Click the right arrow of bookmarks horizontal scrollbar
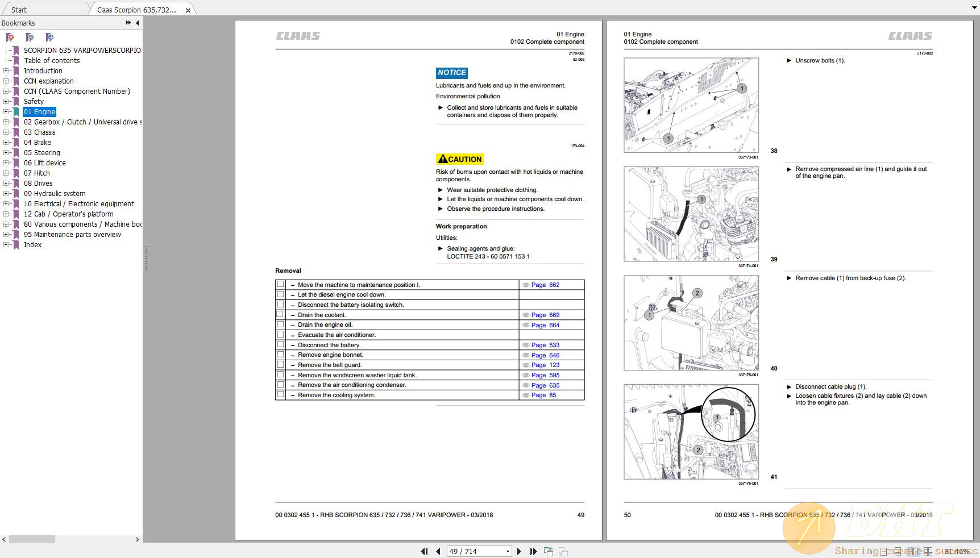 point(137,539)
